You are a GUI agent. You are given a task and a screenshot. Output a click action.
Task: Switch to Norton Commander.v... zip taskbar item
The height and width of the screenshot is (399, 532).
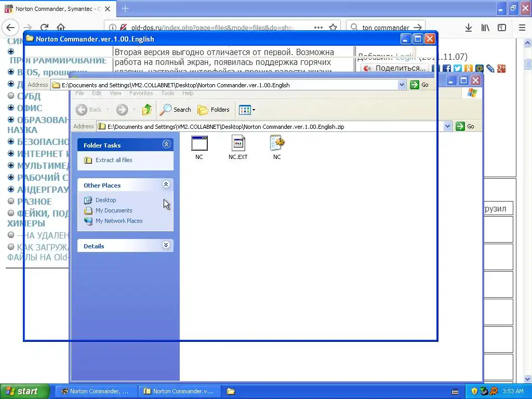(179, 391)
